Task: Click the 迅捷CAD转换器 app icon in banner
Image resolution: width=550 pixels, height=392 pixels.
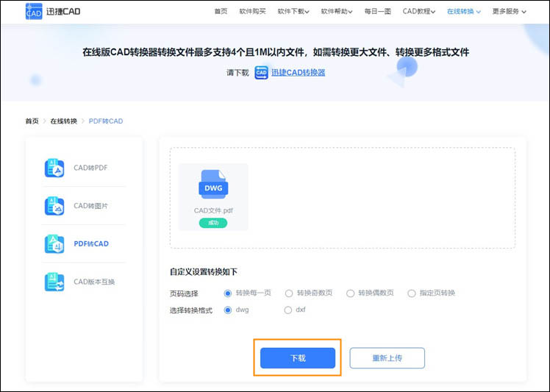Action: click(261, 73)
